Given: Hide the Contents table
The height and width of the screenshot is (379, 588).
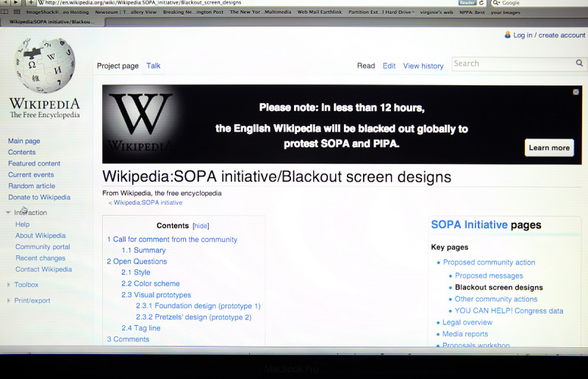Looking at the screenshot, I should [x=201, y=226].
